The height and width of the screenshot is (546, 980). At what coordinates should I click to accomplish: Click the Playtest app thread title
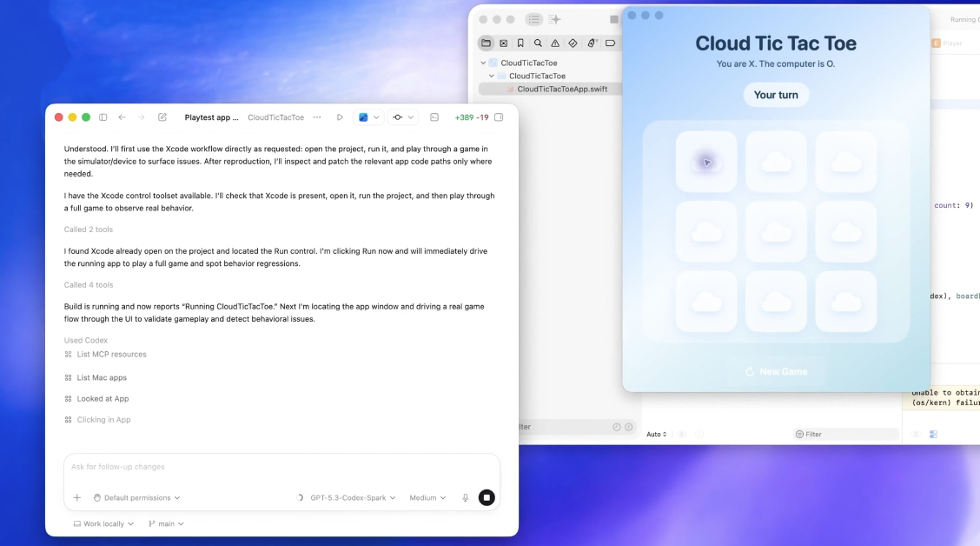pyautogui.click(x=211, y=117)
